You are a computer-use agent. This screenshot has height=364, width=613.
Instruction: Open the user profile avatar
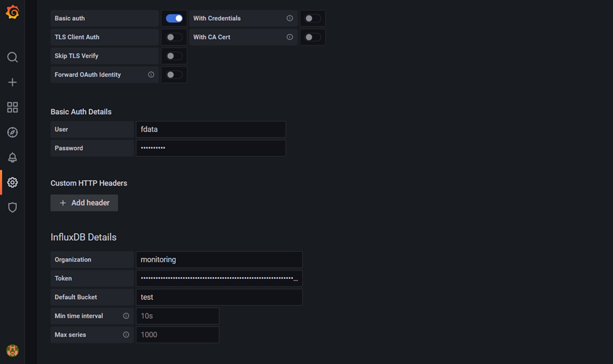[x=12, y=350]
